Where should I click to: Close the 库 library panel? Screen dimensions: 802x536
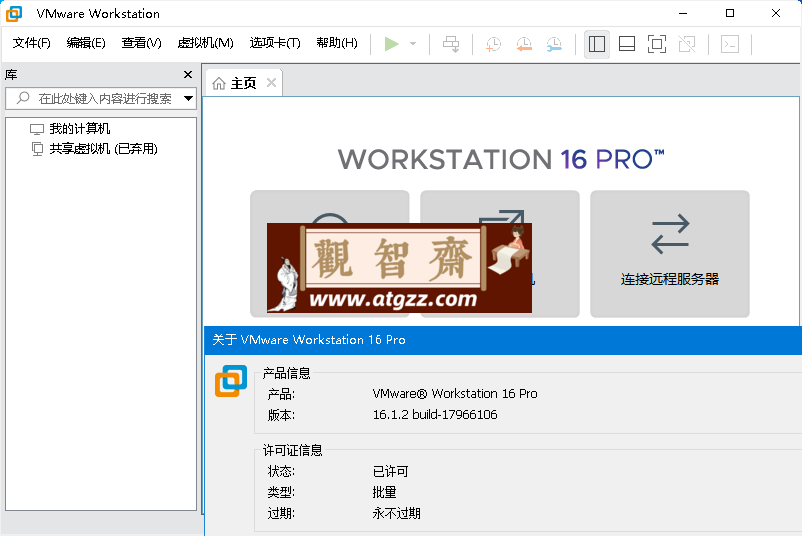(x=188, y=75)
